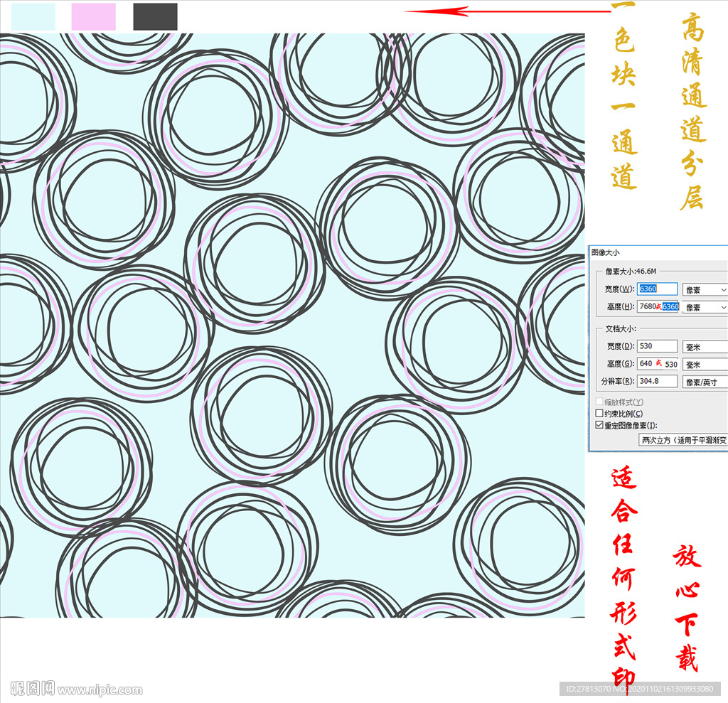Pick the dark gray color swatch
The height and width of the screenshot is (703, 728).
pyautogui.click(x=155, y=16)
